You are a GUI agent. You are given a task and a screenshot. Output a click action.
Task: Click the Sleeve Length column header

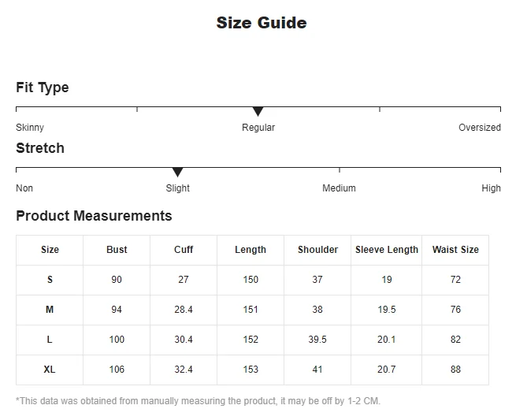[387, 250]
